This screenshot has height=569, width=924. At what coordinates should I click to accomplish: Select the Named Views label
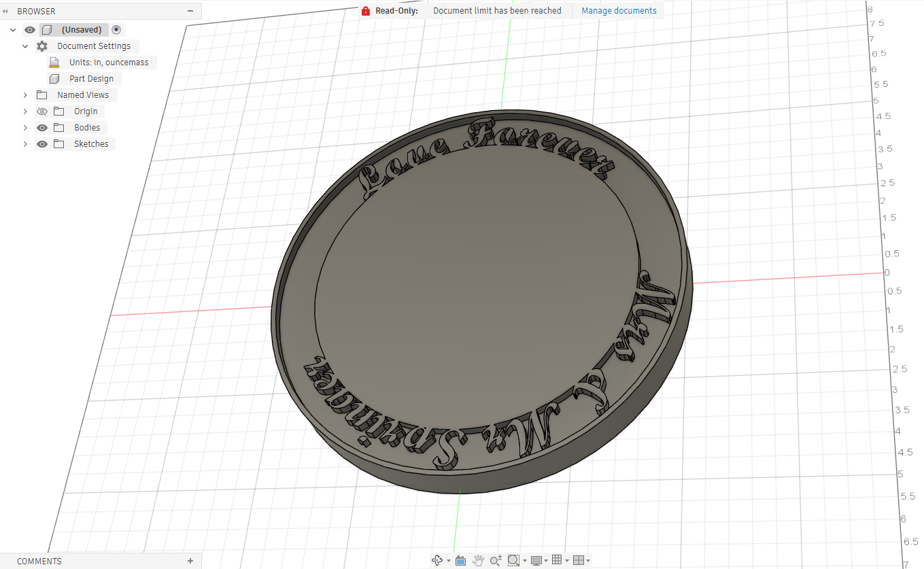[83, 95]
